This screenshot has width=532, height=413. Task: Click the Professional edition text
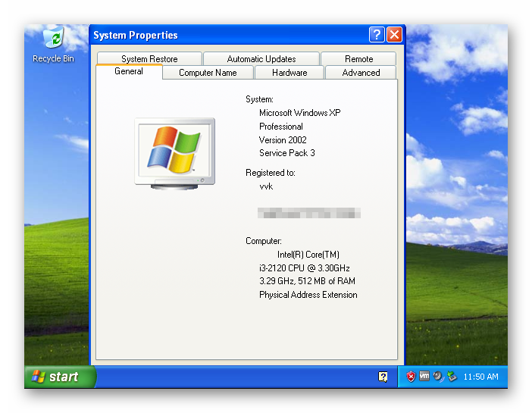coord(281,127)
